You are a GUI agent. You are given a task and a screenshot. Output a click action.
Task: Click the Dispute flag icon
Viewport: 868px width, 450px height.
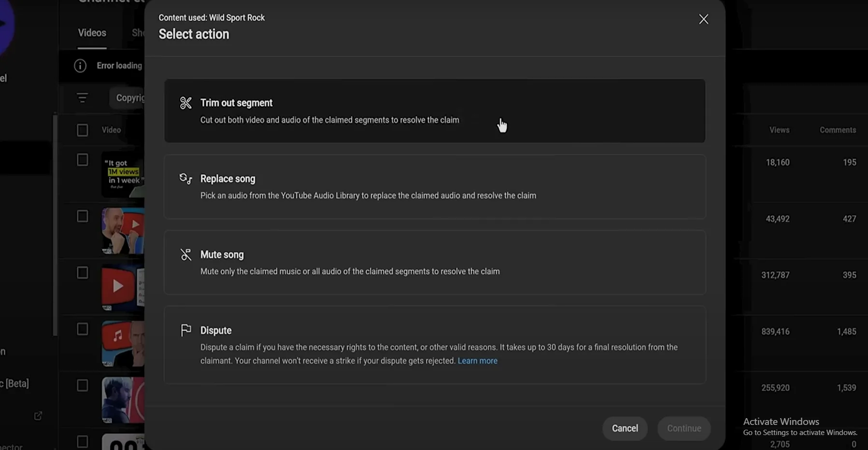[186, 330]
